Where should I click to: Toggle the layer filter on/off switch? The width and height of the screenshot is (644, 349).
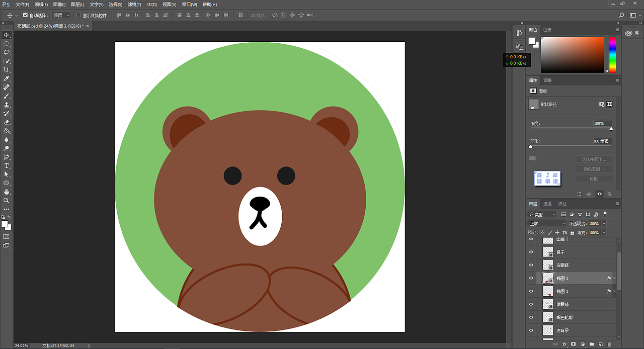(605, 214)
